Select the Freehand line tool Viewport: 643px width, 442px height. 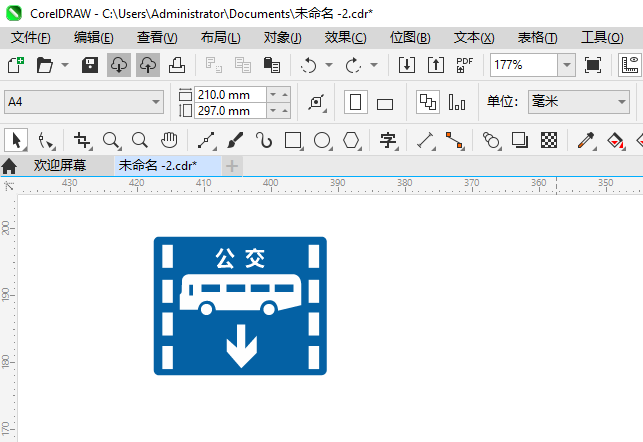(x=207, y=140)
